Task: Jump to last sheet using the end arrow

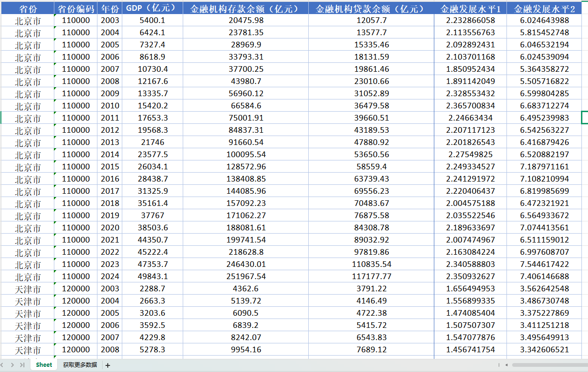Action: pyautogui.click(x=22, y=365)
